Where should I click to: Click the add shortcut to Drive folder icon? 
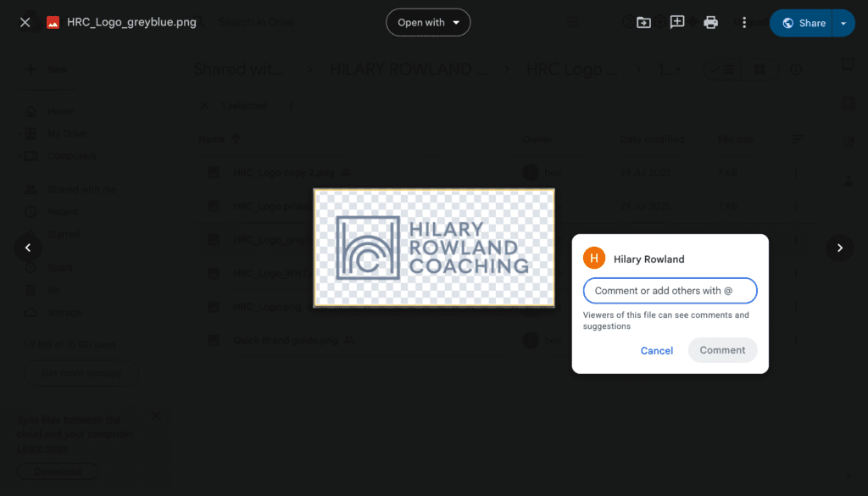coord(643,23)
